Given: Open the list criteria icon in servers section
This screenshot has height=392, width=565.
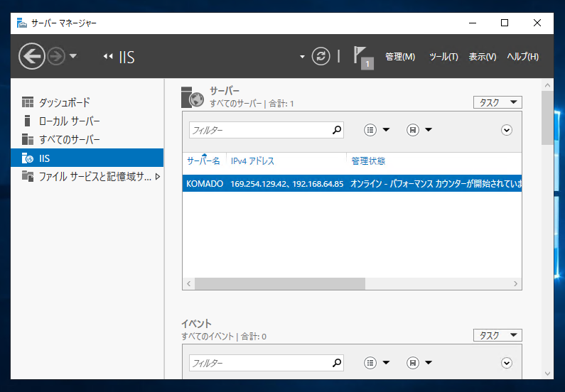Looking at the screenshot, I should click(370, 130).
